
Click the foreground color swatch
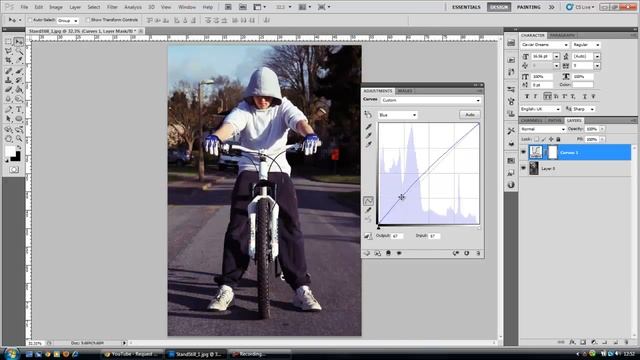10,151
